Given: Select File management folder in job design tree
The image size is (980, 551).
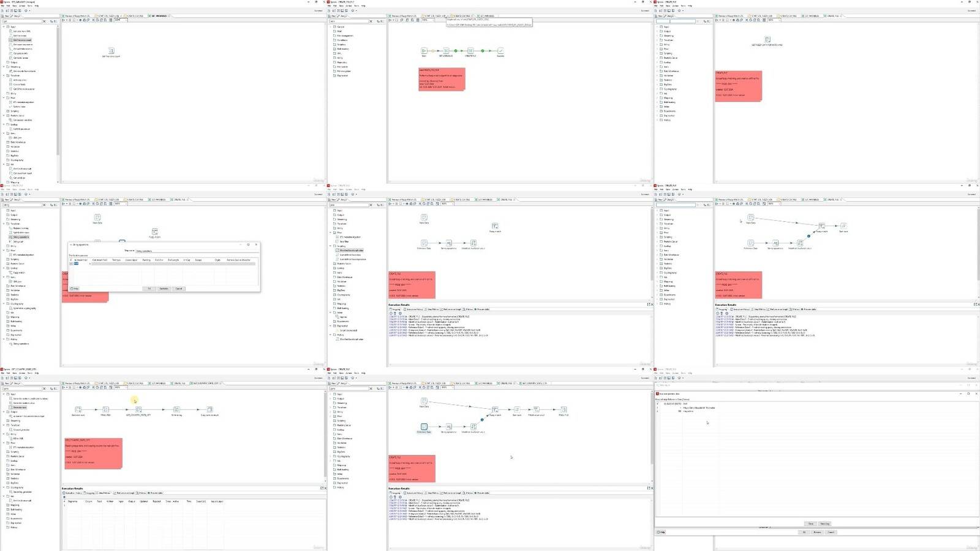Looking at the screenshot, I should coord(345,36).
